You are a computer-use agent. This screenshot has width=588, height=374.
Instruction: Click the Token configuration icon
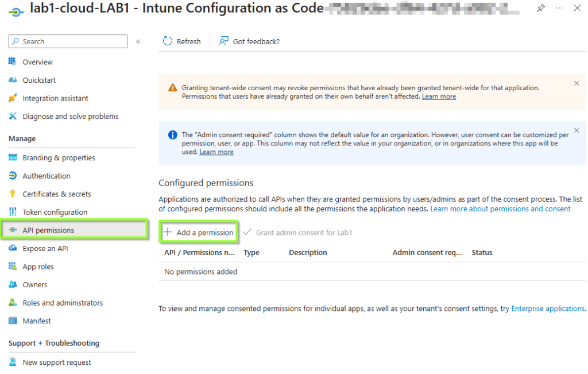tap(13, 212)
